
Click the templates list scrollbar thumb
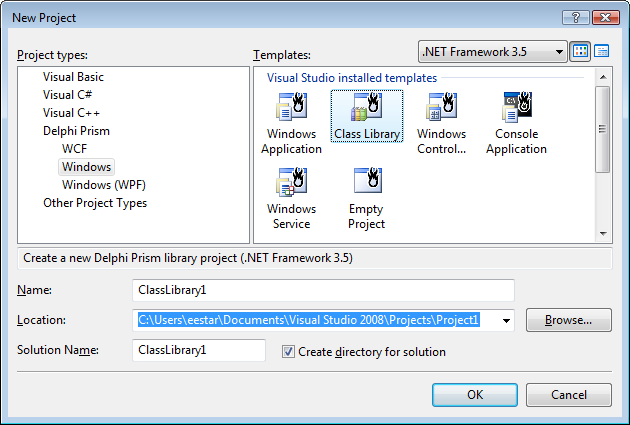pos(603,129)
